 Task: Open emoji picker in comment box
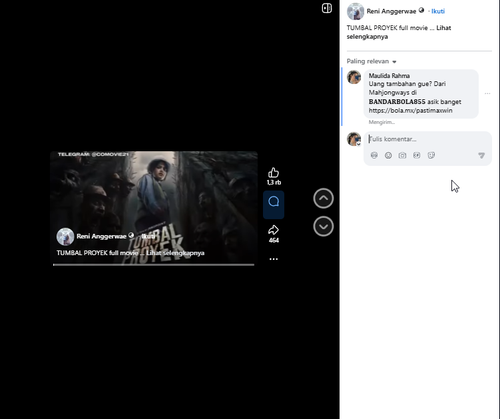[x=388, y=155]
